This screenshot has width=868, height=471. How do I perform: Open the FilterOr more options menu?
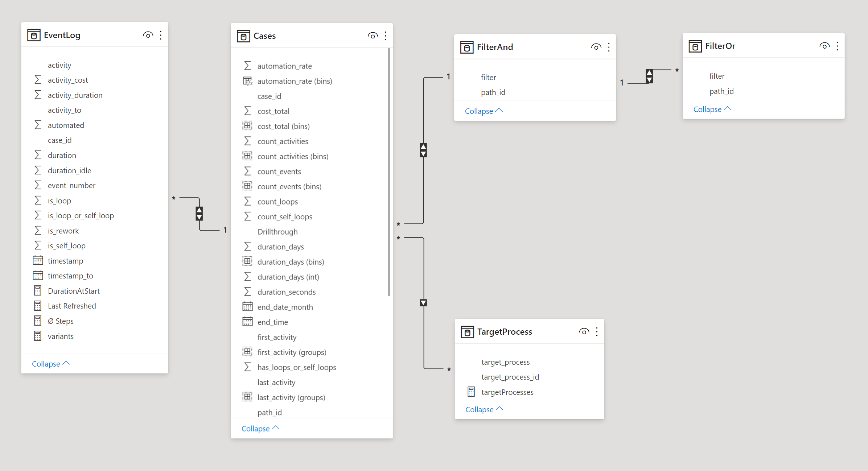837,46
